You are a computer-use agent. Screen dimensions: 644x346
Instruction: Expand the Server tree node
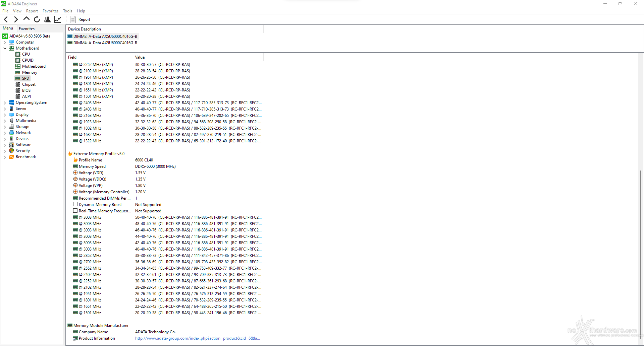(x=5, y=109)
